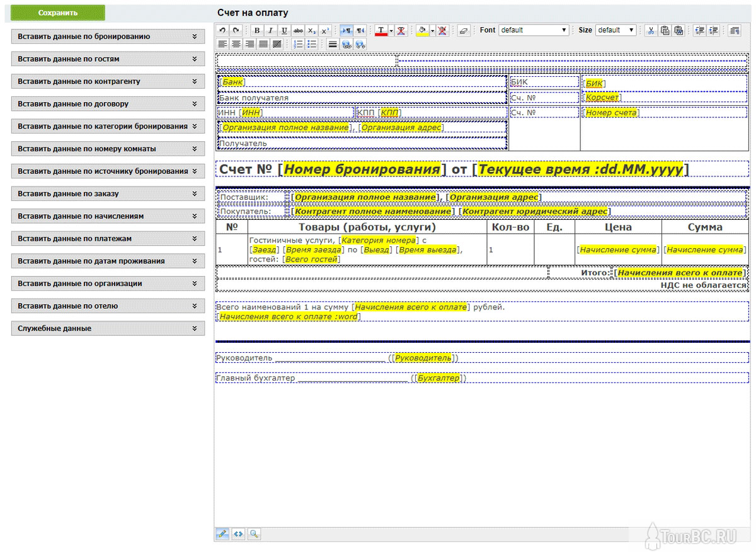This screenshot has width=756, height=552.
Task: Open the Size dropdown
Action: (x=616, y=30)
